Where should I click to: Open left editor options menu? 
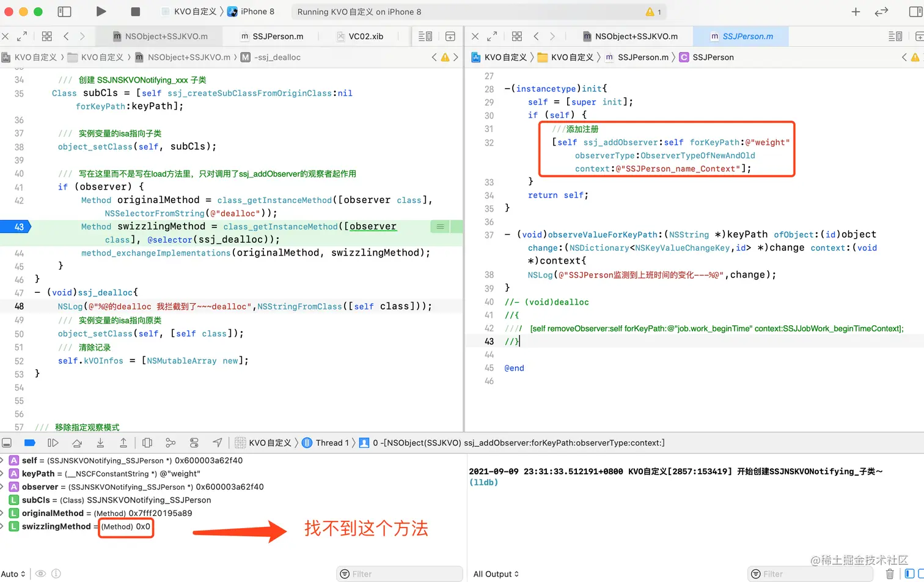[425, 36]
